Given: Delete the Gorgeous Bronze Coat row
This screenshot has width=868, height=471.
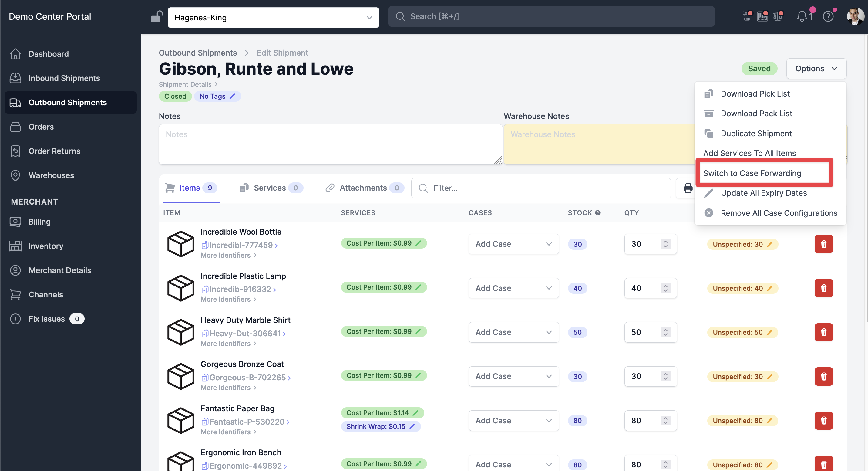Looking at the screenshot, I should (823, 377).
